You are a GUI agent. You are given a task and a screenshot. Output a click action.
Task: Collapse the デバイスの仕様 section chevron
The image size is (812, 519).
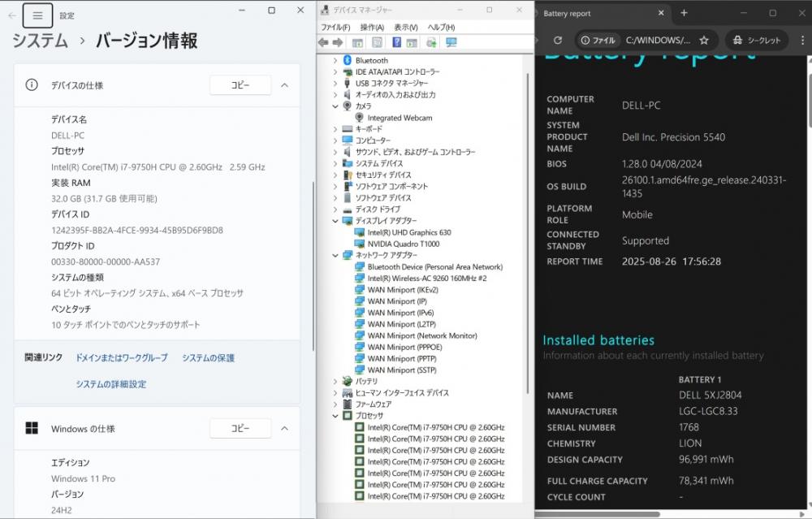coord(284,85)
